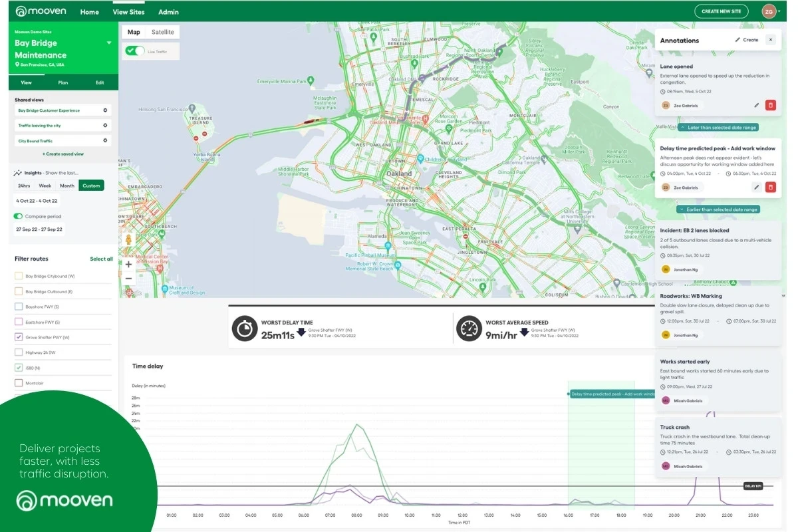Check Eastshore FWY (S) route
798x532 pixels.
point(19,322)
